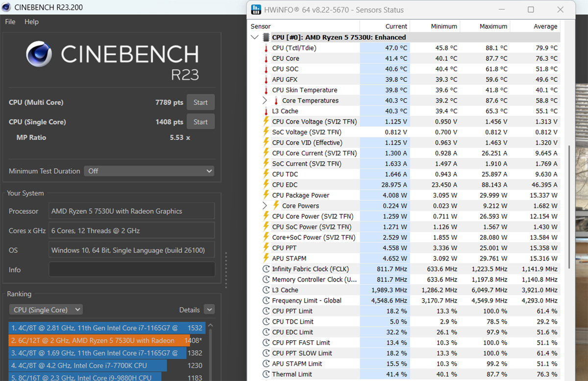Click the lightning icon beside Core Powers
Screen dimensions: 588x381
click(x=276, y=206)
